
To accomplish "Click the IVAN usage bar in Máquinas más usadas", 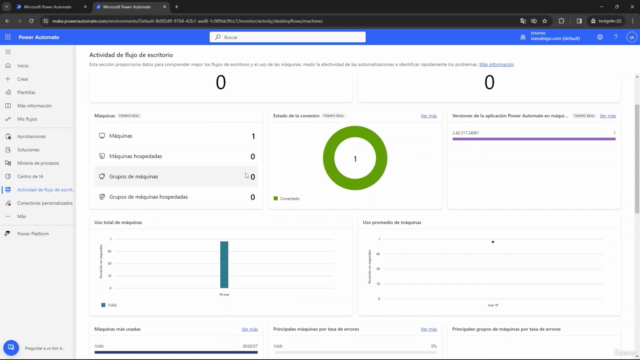I will (x=176, y=352).
